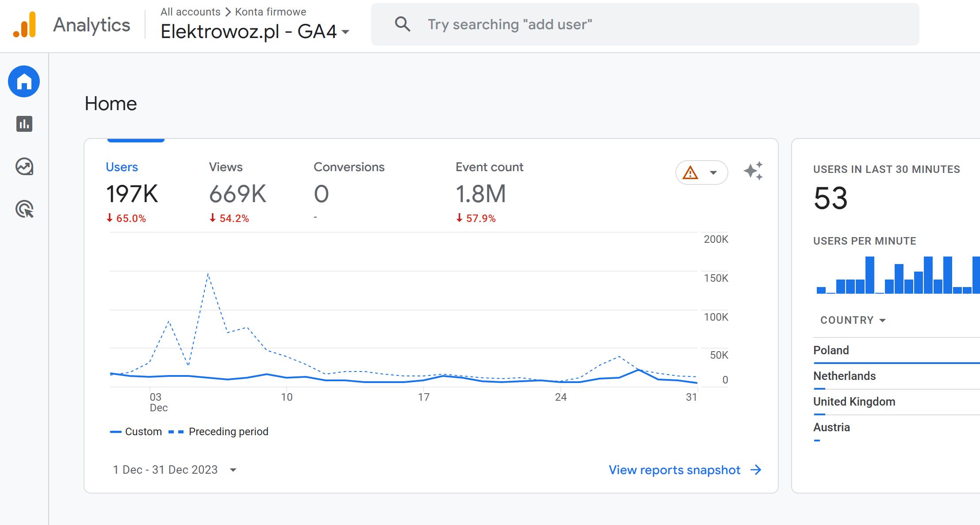Screen dimensions: 980x525
Task: Click the Home page heading
Action: click(x=111, y=103)
